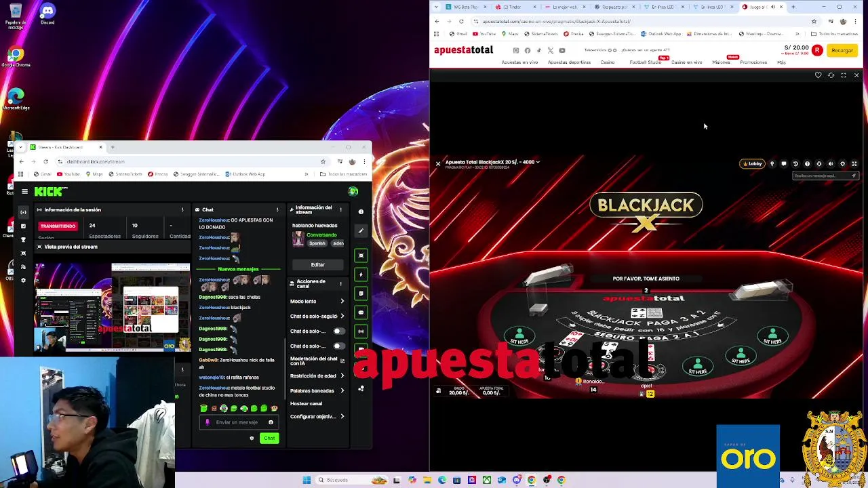
Task: Click the info circle icon in Kick right rail
Action: tap(361, 212)
